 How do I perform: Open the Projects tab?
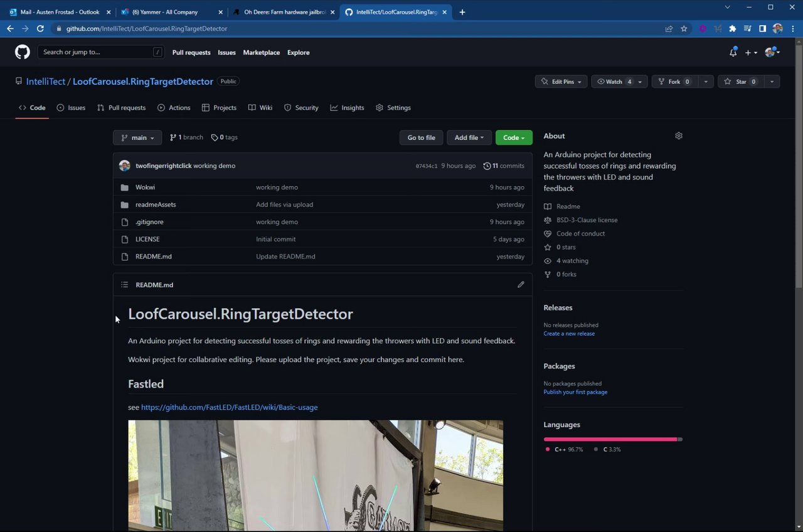(219, 108)
